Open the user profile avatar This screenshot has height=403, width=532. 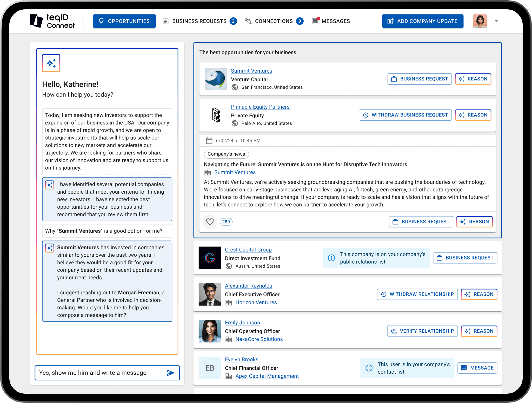[x=480, y=21]
